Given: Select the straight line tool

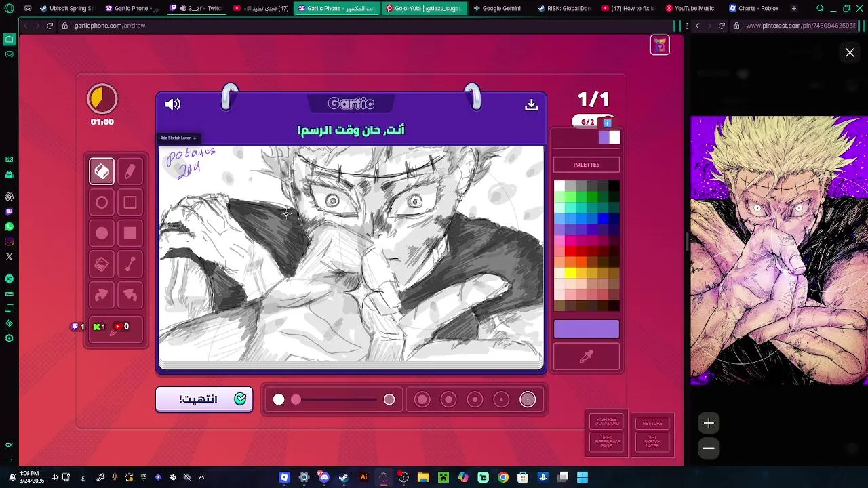Looking at the screenshot, I should [x=130, y=264].
